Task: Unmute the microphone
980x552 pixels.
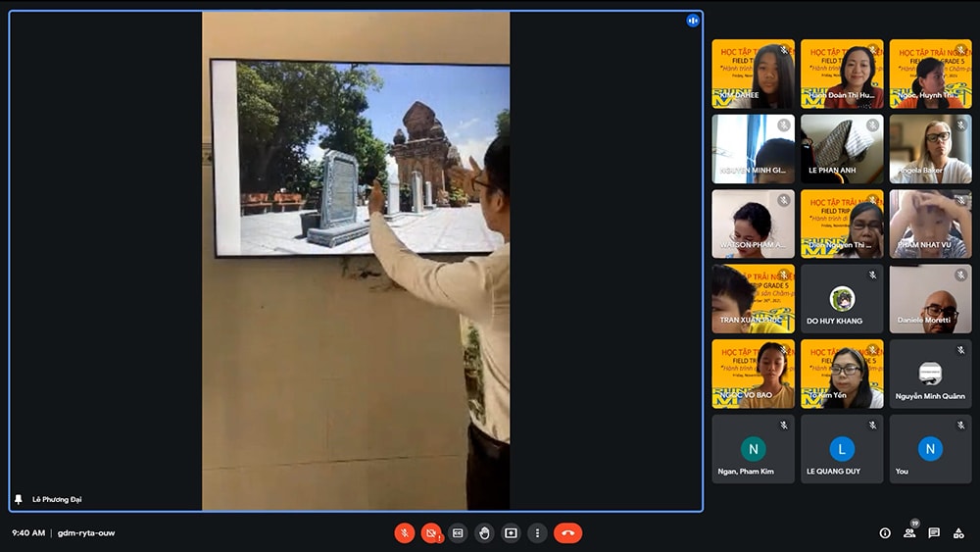Action: [x=404, y=533]
